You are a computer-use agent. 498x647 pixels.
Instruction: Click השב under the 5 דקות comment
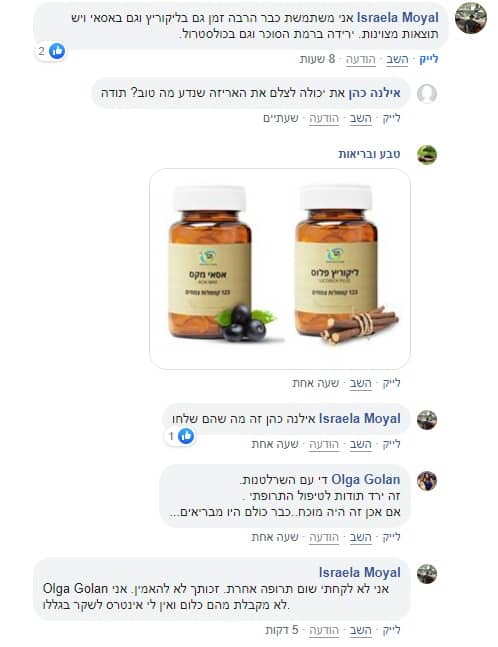tap(360, 630)
